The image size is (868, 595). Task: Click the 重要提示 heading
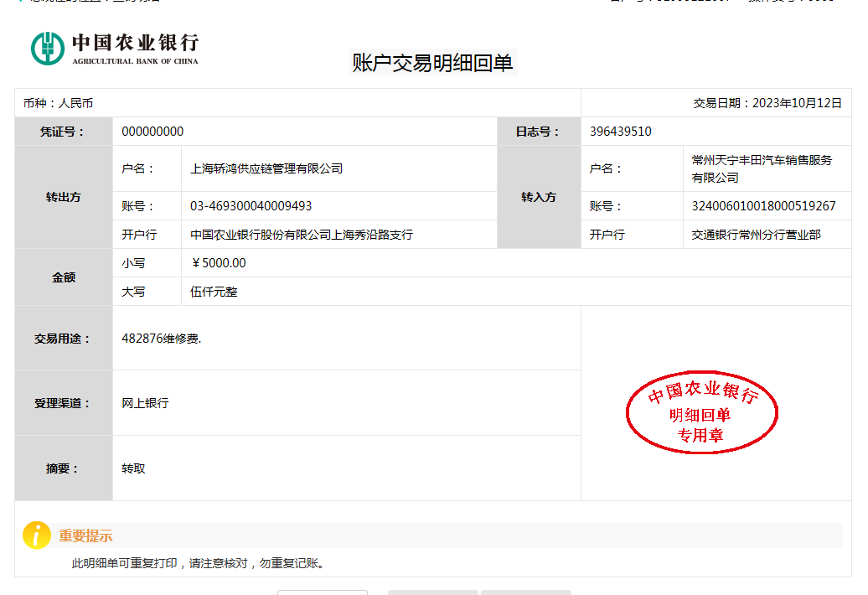[x=85, y=535]
